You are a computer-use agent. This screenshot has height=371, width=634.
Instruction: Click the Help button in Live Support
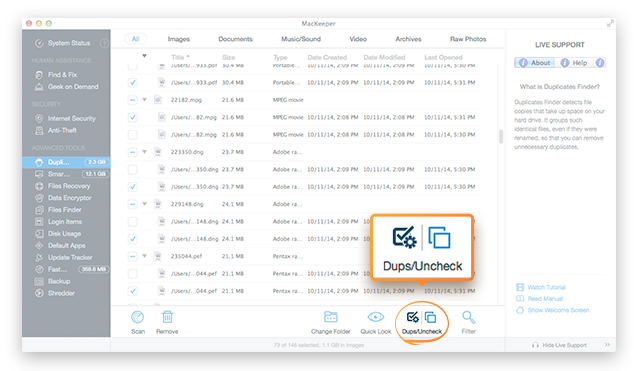tap(575, 63)
